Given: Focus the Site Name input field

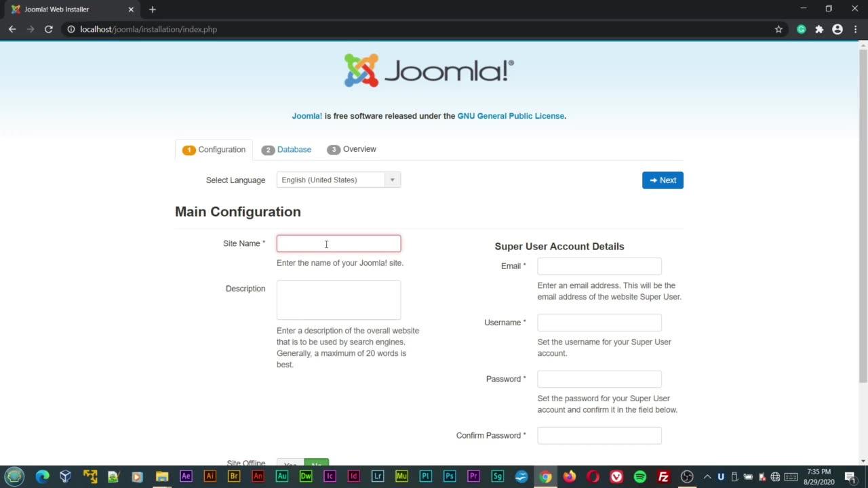Looking at the screenshot, I should pyautogui.click(x=338, y=243).
